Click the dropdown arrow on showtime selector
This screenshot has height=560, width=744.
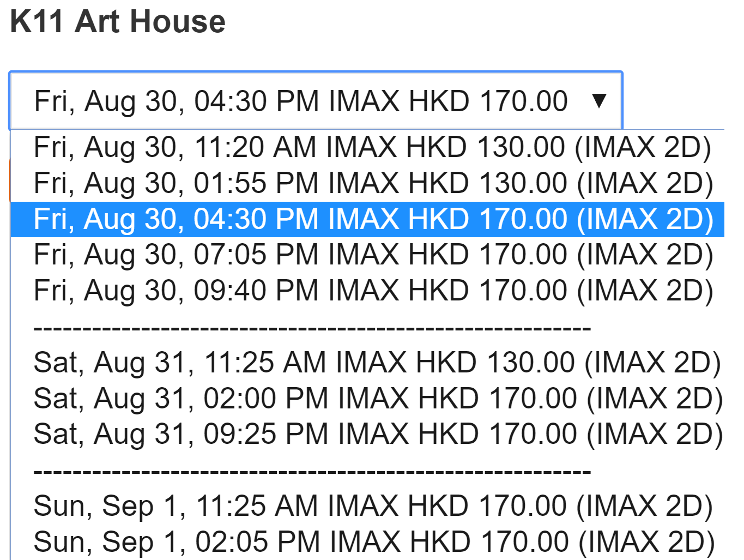coord(599,101)
